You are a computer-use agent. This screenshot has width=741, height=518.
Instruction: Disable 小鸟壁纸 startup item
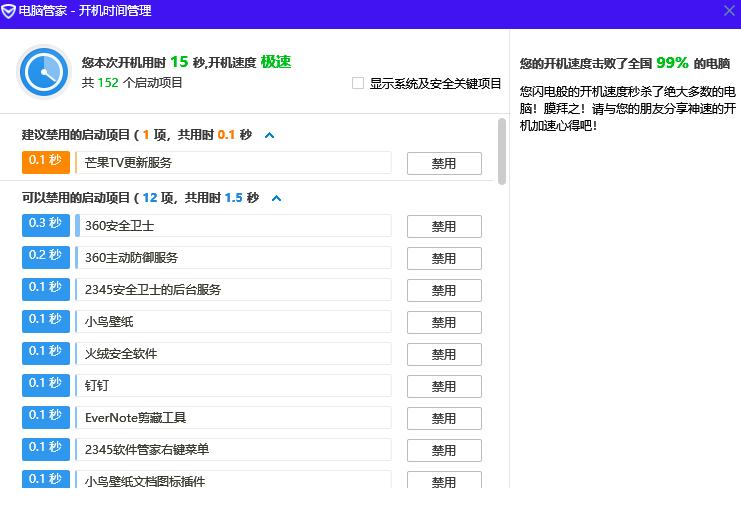pyautogui.click(x=444, y=322)
